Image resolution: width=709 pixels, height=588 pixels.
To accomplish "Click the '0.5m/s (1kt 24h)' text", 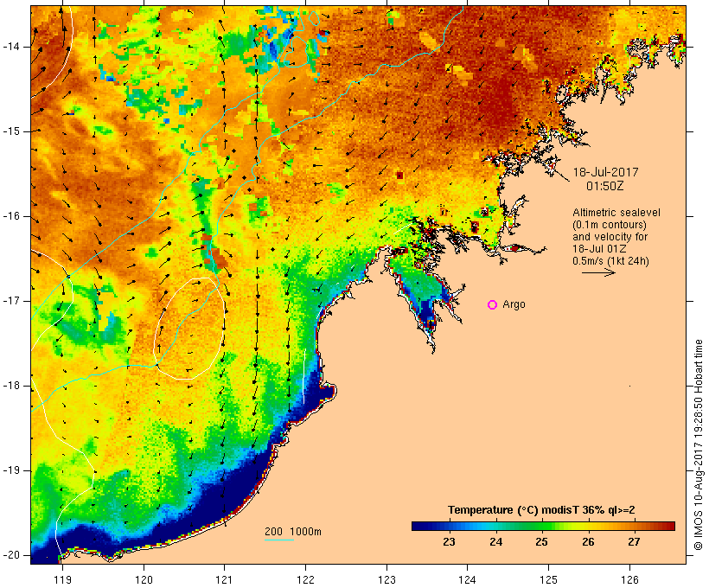I will click(x=610, y=261).
